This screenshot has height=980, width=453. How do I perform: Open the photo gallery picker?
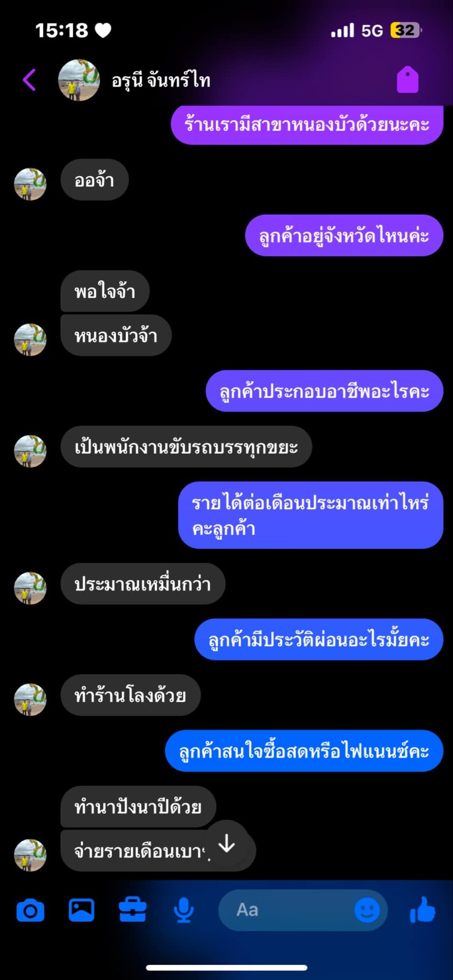point(81,910)
